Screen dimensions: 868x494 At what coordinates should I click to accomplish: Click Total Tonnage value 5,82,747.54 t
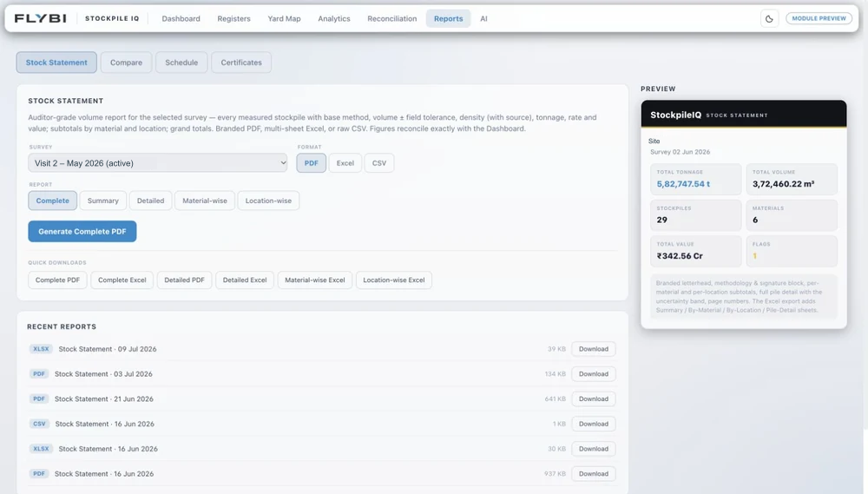tap(683, 184)
